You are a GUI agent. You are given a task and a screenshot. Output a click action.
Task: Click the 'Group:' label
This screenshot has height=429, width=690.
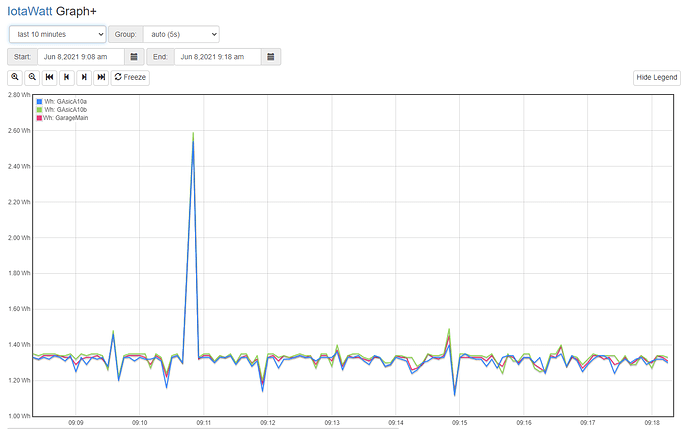click(125, 34)
